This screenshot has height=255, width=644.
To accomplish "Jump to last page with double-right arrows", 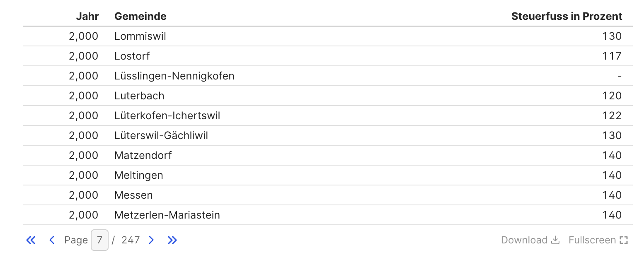I will [172, 240].
